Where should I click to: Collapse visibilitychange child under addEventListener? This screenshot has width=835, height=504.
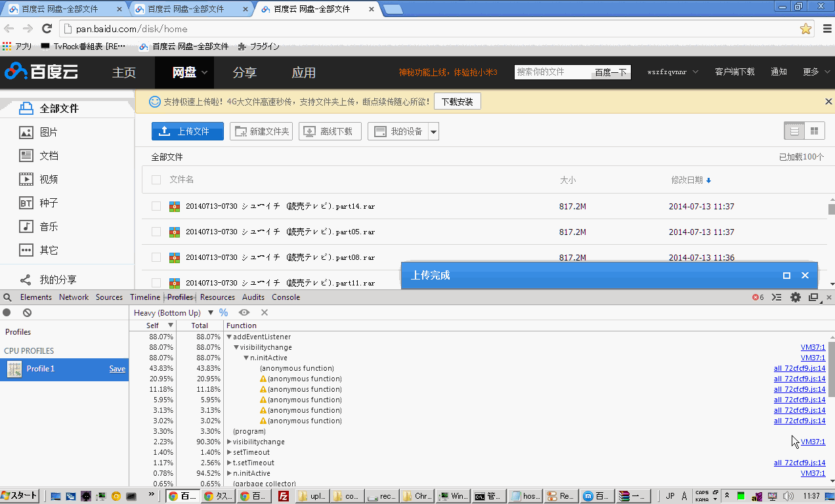pos(236,347)
